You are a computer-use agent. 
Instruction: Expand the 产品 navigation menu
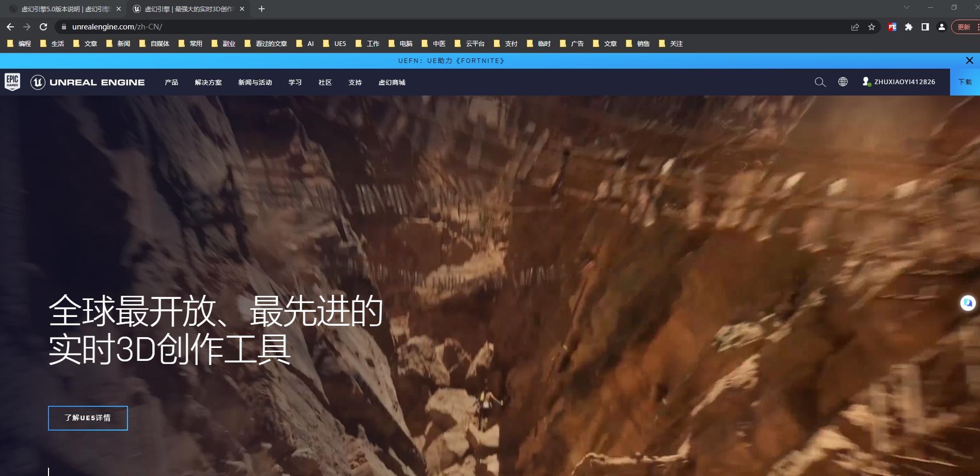pyautogui.click(x=171, y=83)
